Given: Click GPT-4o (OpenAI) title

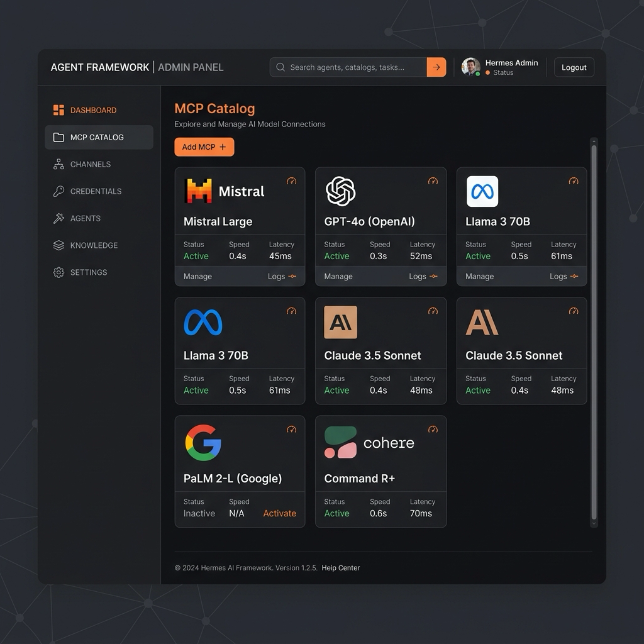Looking at the screenshot, I should click(369, 221).
